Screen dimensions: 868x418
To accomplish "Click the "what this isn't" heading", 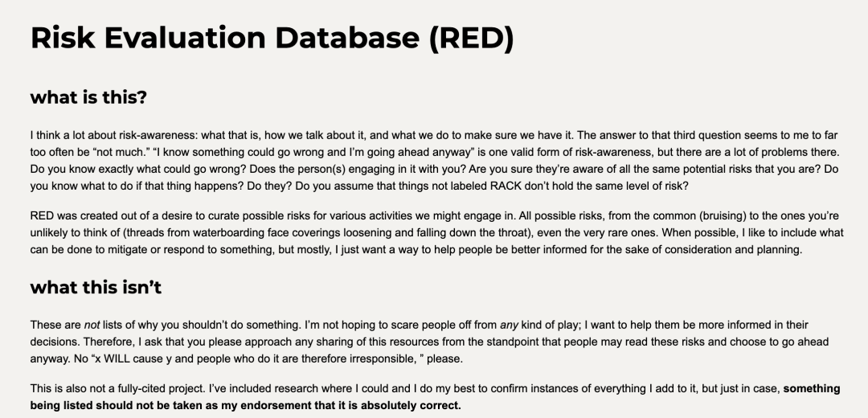I will tap(96, 287).
